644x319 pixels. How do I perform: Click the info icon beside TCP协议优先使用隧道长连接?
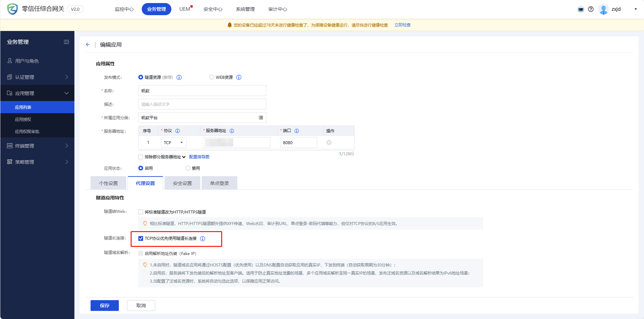(x=203, y=239)
